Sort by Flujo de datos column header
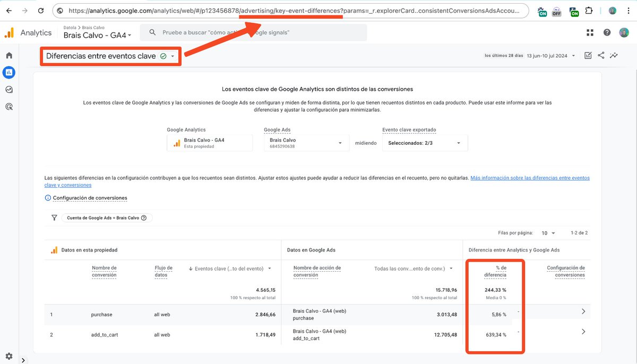Image resolution: width=637 pixels, height=364 pixels. [163, 271]
